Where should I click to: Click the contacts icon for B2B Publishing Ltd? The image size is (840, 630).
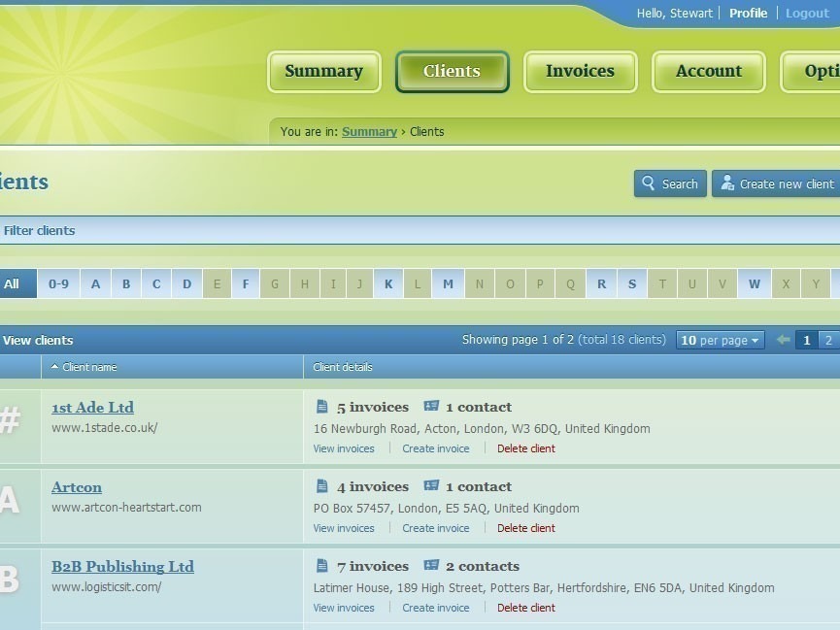(x=431, y=566)
